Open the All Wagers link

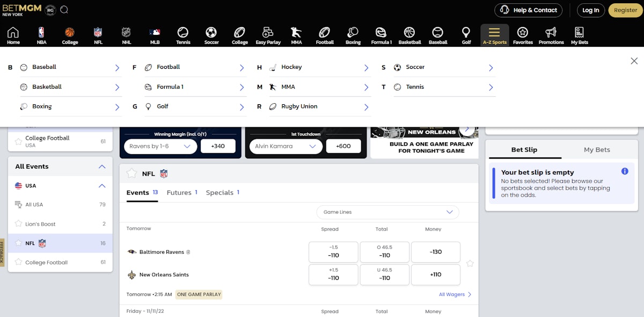click(x=455, y=294)
